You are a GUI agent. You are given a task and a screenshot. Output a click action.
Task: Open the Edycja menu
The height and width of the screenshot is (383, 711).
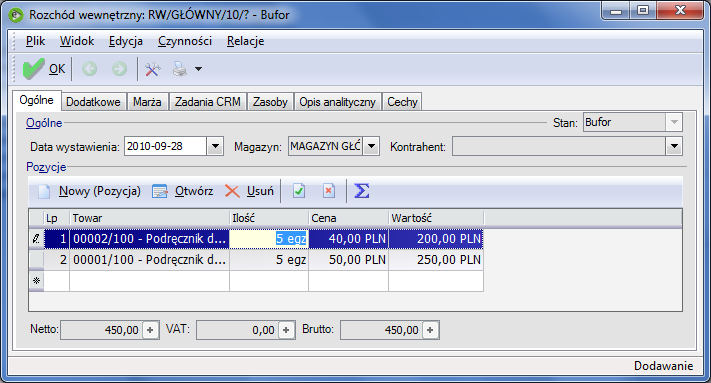tap(126, 41)
